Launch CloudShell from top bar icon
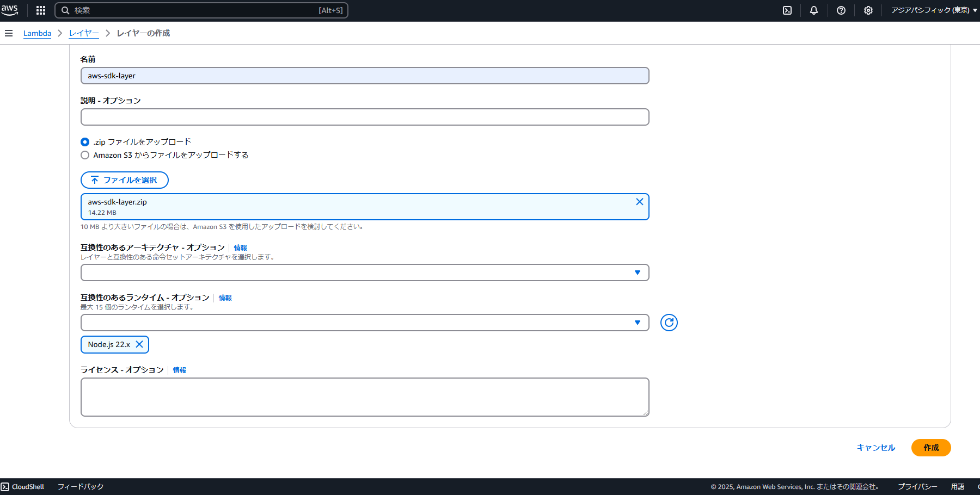 pos(787,10)
